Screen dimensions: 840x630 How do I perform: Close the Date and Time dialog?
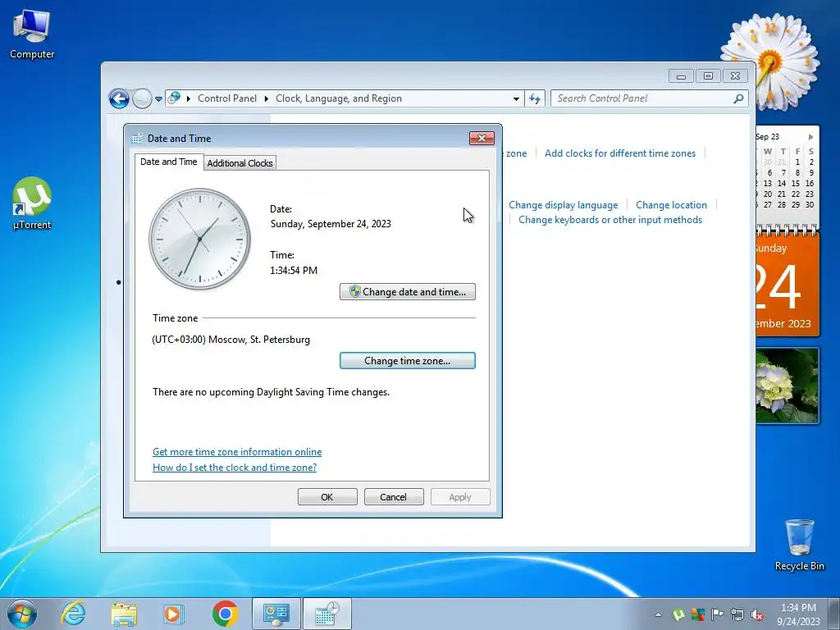click(x=482, y=138)
